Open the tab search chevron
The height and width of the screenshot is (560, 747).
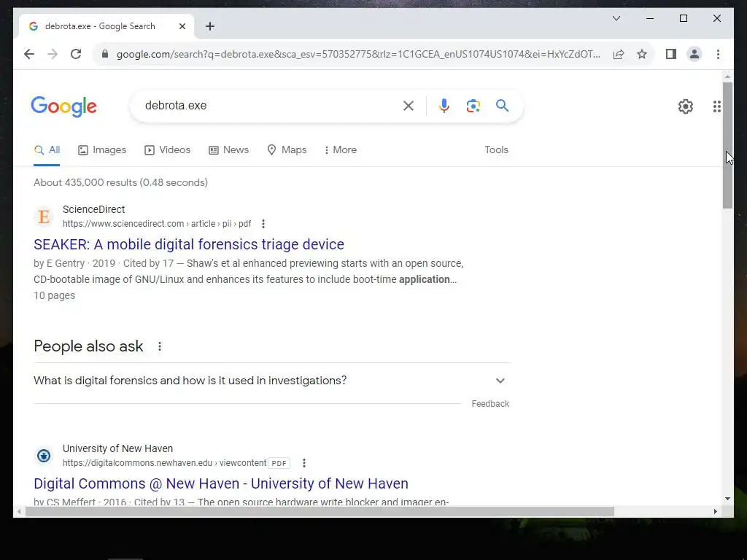pyautogui.click(x=616, y=18)
